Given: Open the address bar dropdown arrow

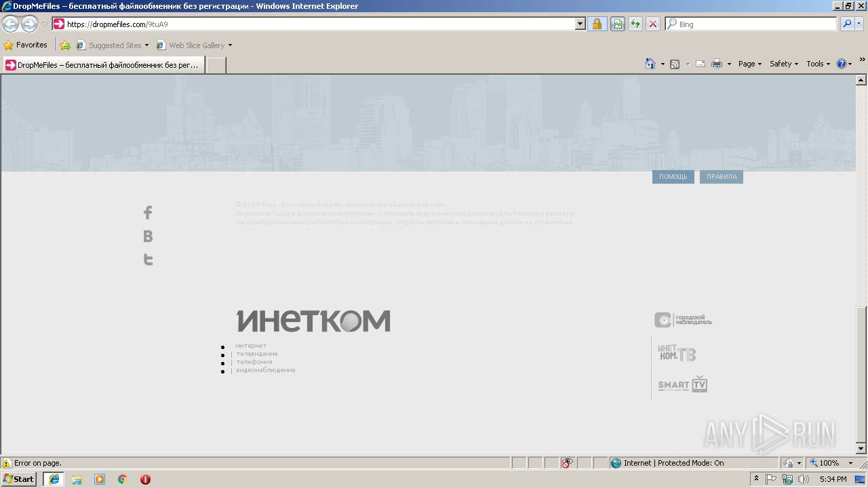Looking at the screenshot, I should coord(580,24).
